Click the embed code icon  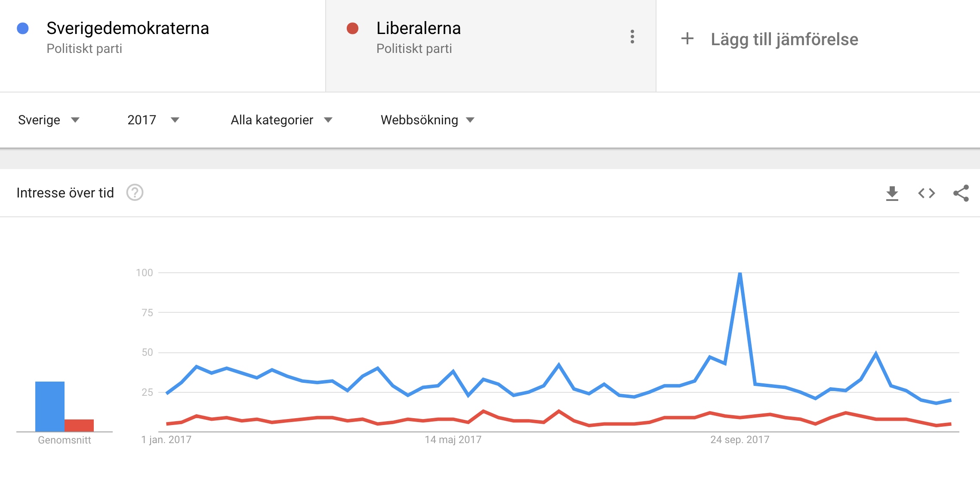pyautogui.click(x=926, y=193)
